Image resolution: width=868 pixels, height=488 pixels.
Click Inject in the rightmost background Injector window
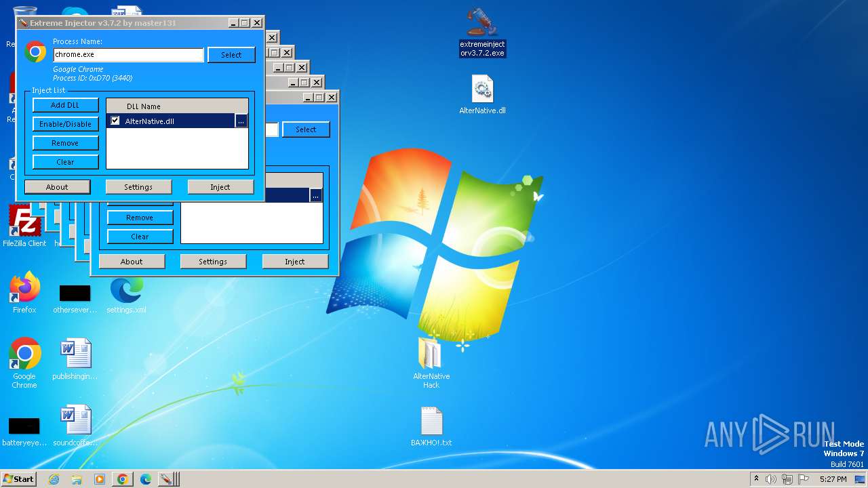point(295,262)
